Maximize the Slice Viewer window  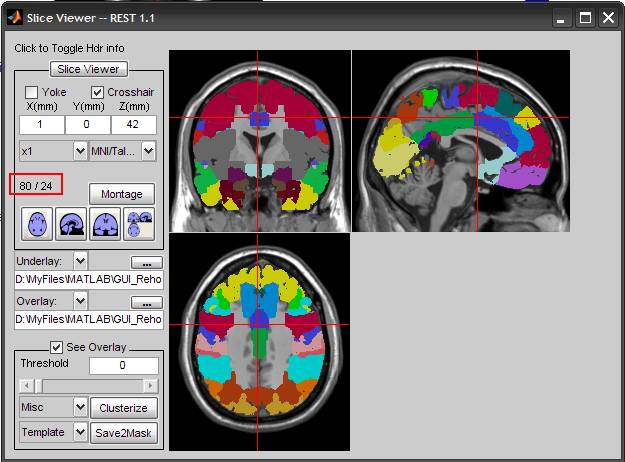[x=585, y=18]
